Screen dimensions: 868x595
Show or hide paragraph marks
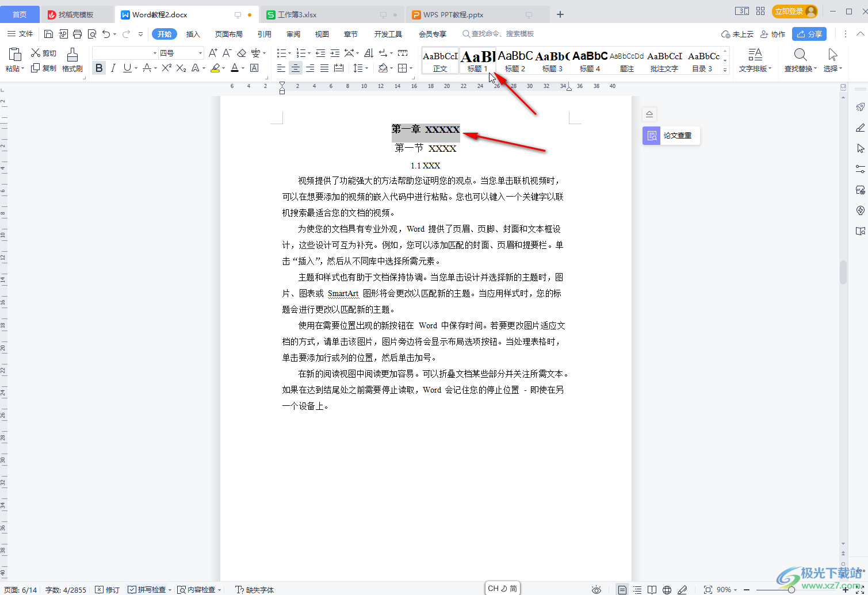click(x=384, y=53)
